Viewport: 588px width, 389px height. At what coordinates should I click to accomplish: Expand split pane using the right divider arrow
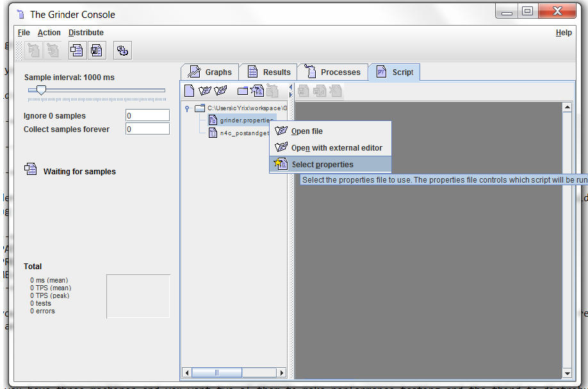pos(291,95)
